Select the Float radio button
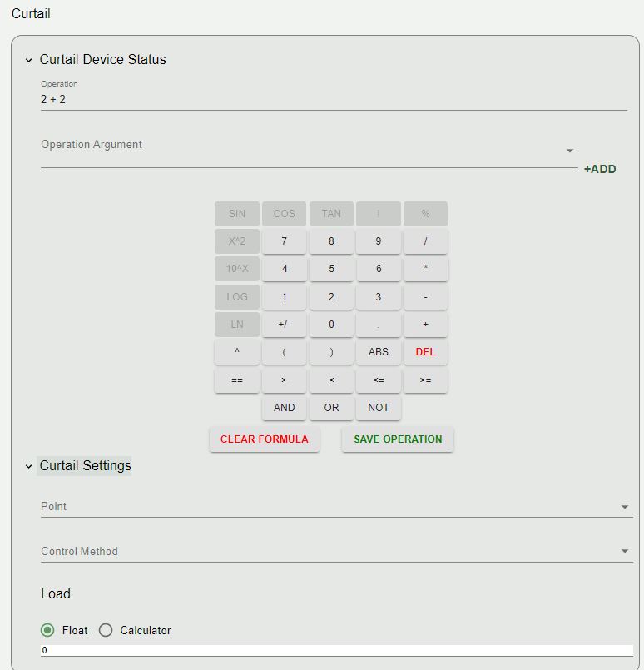644x670 pixels. pyautogui.click(x=47, y=630)
